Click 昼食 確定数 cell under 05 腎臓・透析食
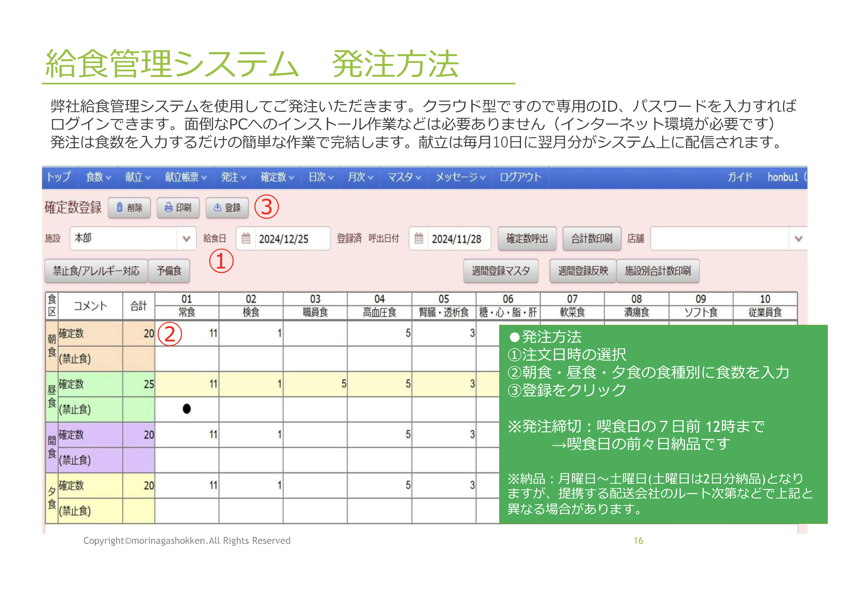Image resolution: width=868 pixels, height=613 pixels. point(444,384)
